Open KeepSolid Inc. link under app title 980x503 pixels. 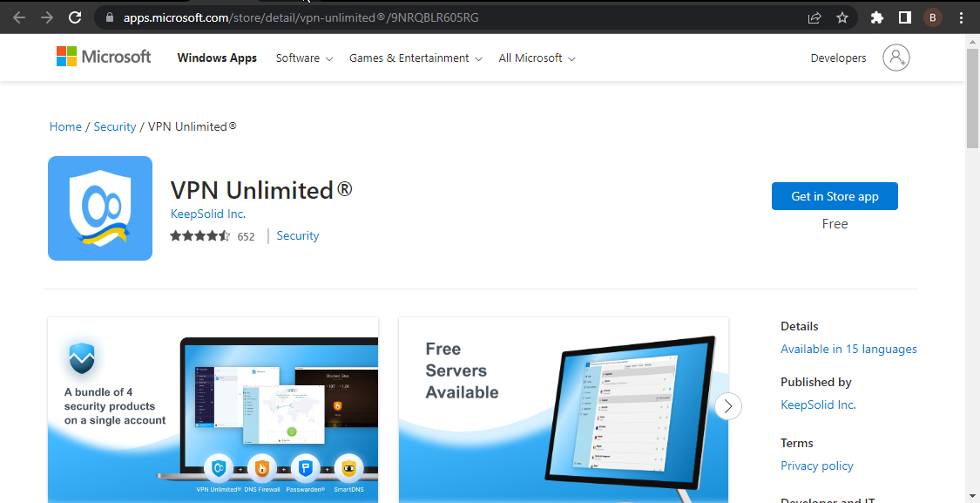tap(208, 214)
